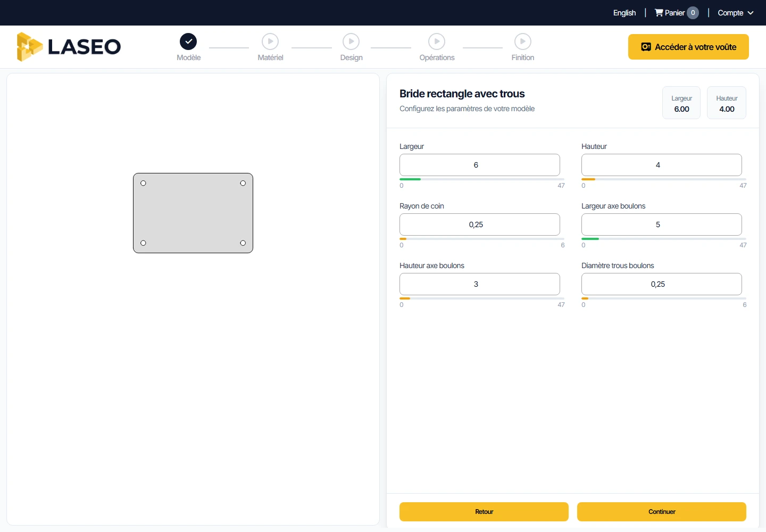
Task: Adjust the Hauteur axe boulons slider
Action: (482, 298)
